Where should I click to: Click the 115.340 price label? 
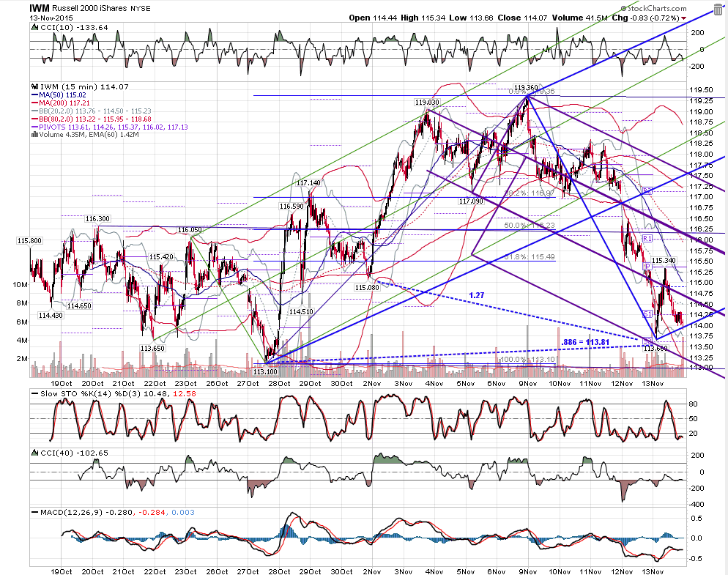pyautogui.click(x=664, y=261)
